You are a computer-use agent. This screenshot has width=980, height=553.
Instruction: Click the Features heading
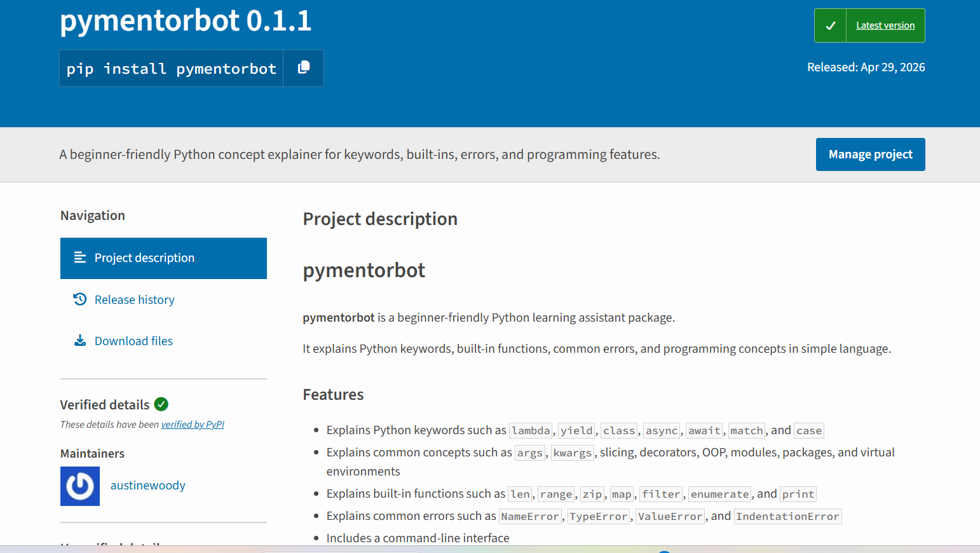click(x=333, y=395)
